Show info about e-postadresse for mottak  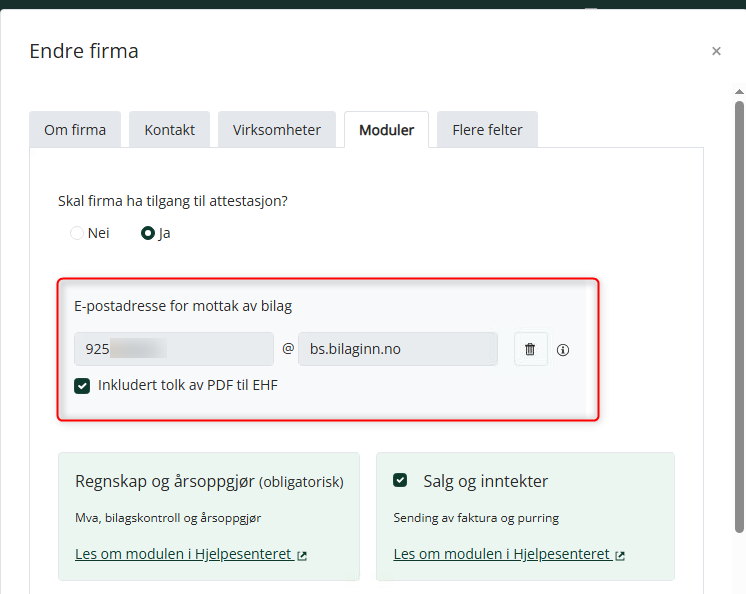(563, 350)
